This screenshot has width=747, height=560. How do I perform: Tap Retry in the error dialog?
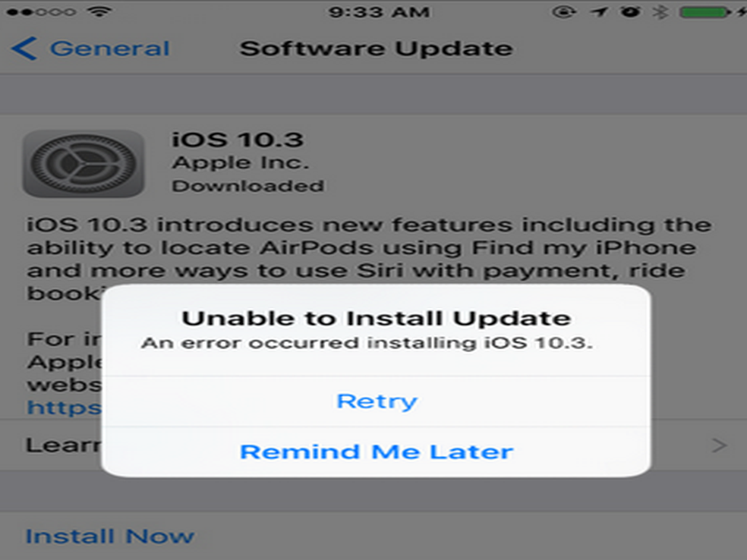click(x=377, y=401)
